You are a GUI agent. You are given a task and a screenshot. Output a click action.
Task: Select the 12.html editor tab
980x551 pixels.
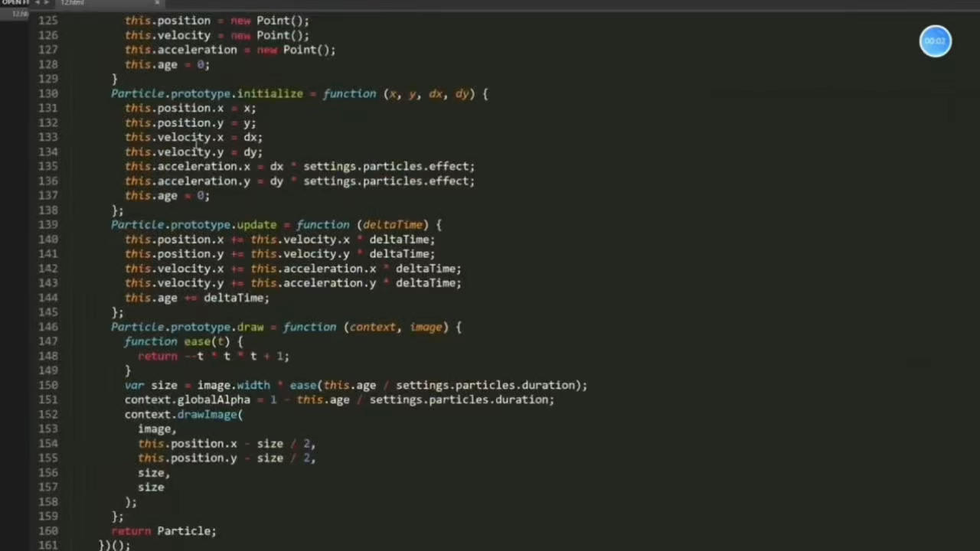73,3
